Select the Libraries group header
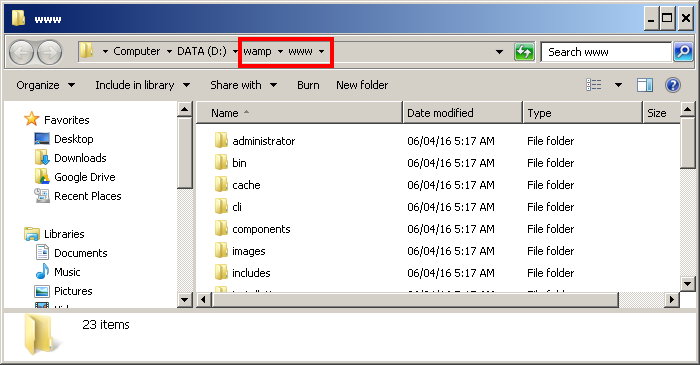This screenshot has height=365, width=700. (x=54, y=234)
